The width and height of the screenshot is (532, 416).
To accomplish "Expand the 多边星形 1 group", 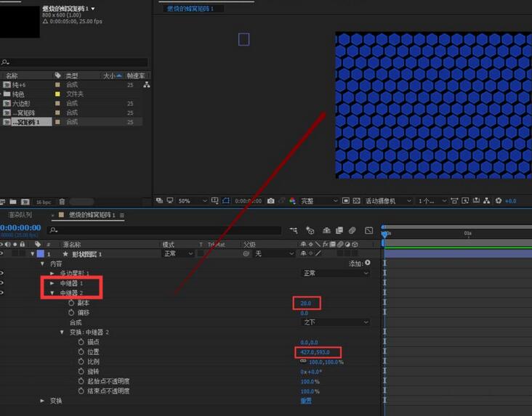I will tap(52, 273).
